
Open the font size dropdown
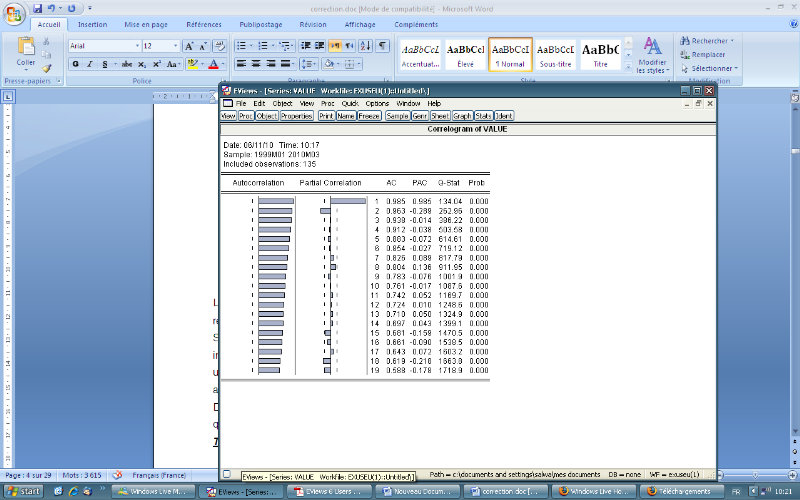[175, 46]
